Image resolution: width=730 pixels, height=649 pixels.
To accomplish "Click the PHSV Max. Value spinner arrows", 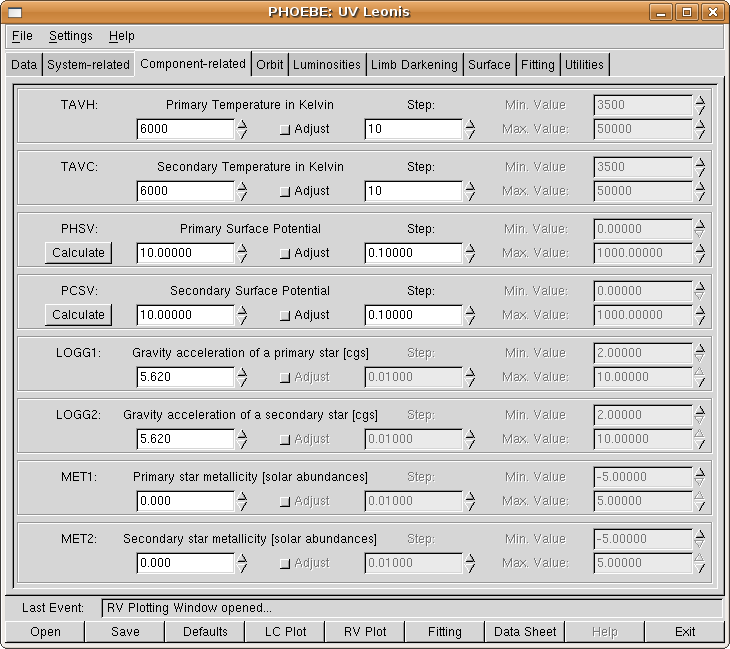I will pos(700,253).
